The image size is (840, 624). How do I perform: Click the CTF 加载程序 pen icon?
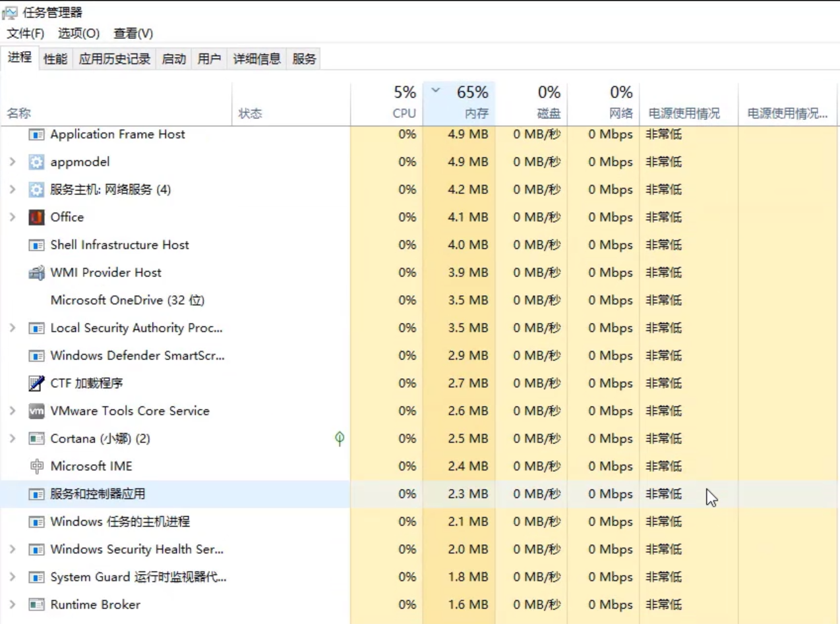(36, 383)
